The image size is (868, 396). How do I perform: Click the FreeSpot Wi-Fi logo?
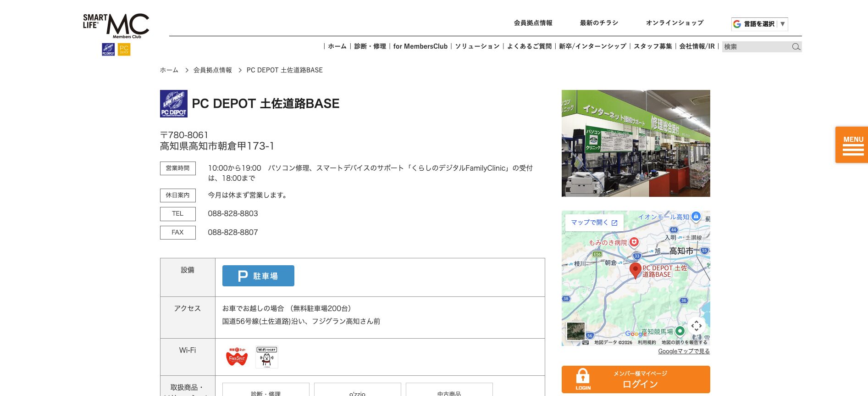click(237, 357)
